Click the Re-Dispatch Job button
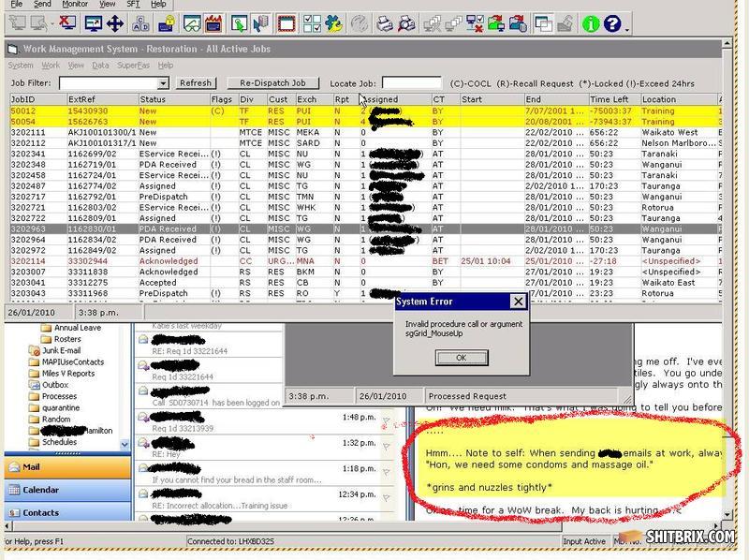The height and width of the screenshot is (560, 749). tap(272, 83)
